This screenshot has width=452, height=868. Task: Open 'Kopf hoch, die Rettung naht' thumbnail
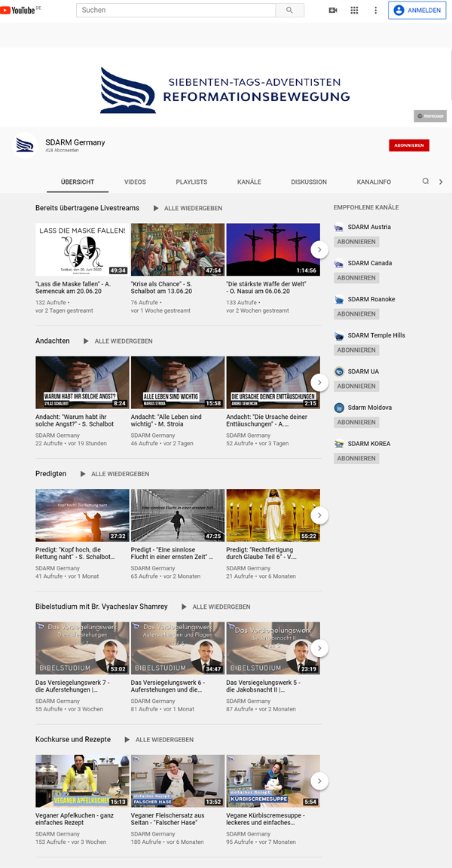[82, 515]
